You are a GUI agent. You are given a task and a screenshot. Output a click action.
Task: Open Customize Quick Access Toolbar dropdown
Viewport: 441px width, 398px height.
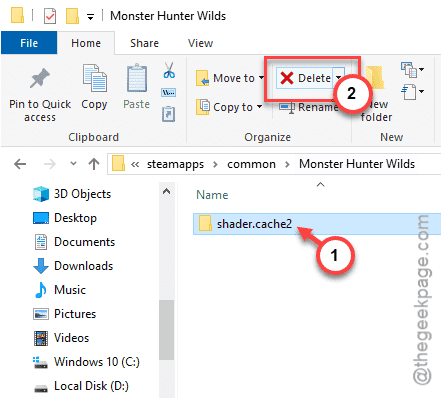90,17
